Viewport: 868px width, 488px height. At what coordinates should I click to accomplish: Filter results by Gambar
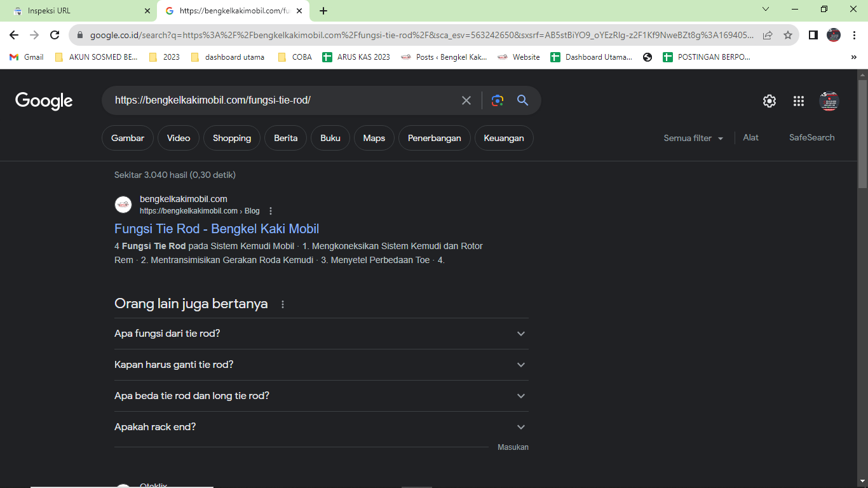point(128,138)
